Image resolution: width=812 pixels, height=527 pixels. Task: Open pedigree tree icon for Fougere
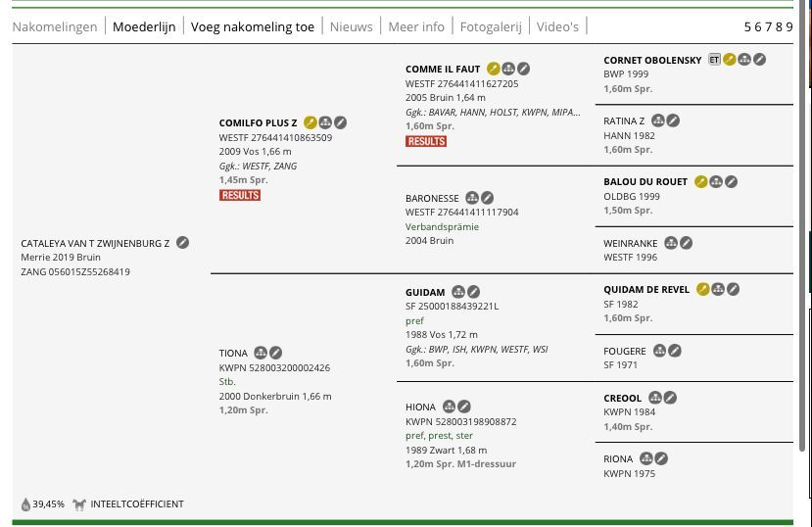coord(659,351)
